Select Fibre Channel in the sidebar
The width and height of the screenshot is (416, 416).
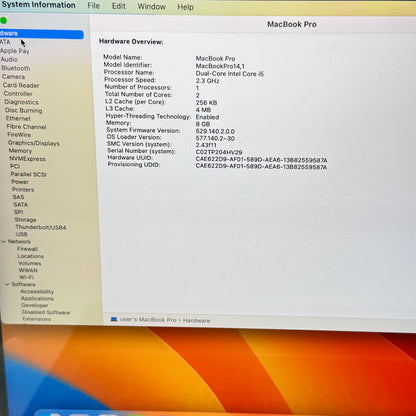click(x=26, y=127)
